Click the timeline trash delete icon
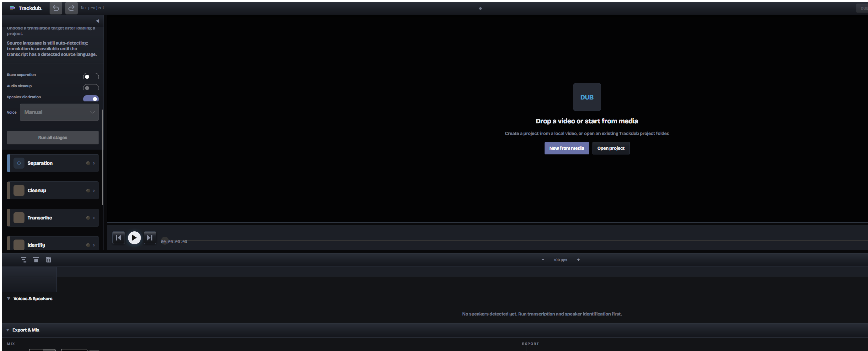 [49, 260]
